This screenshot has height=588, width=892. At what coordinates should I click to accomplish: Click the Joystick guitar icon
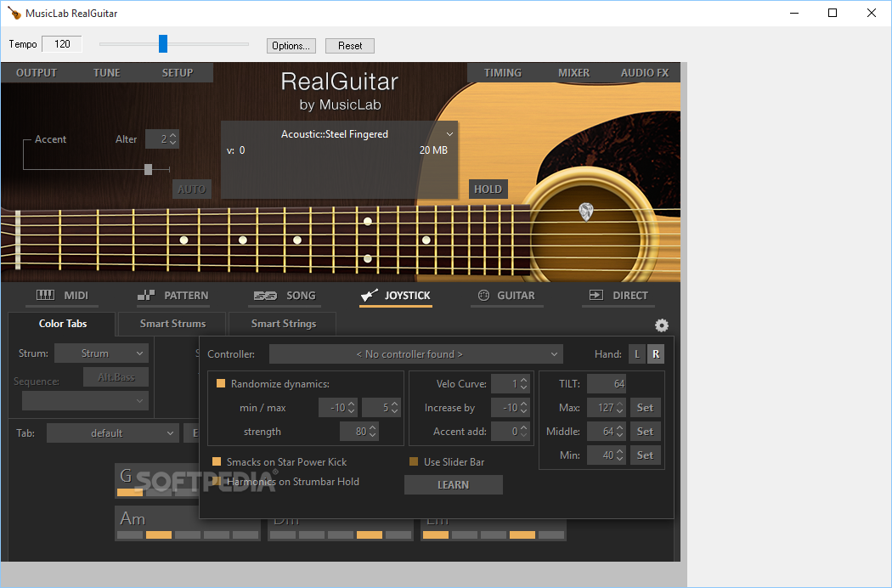pyautogui.click(x=370, y=295)
